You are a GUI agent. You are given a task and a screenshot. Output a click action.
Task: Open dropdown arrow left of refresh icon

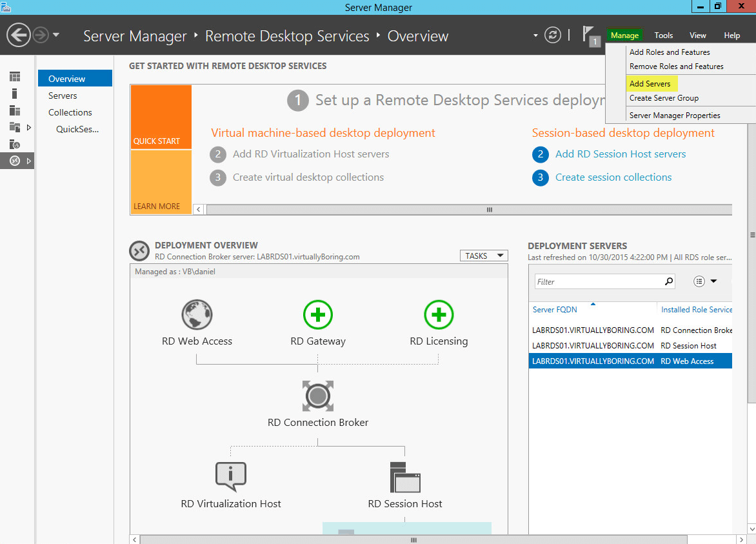pos(535,35)
